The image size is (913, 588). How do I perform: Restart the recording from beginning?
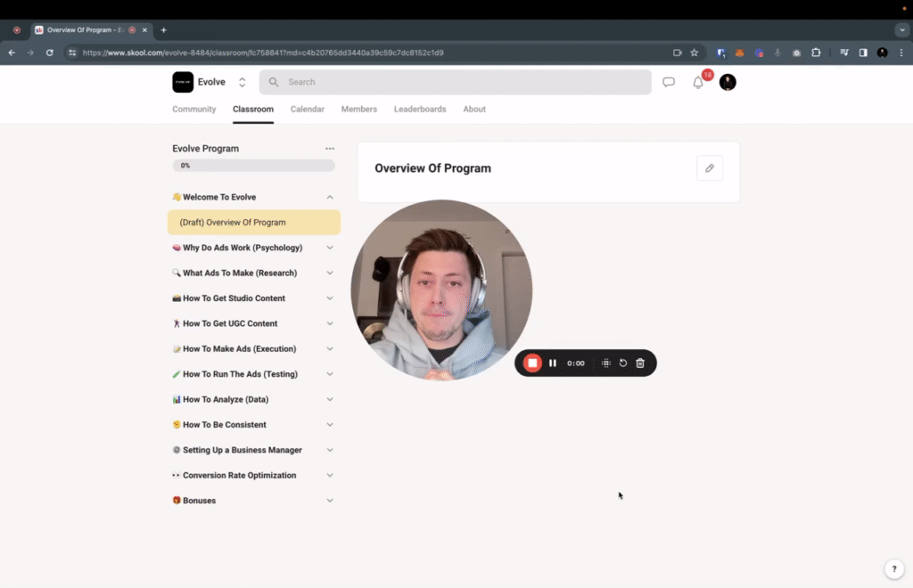click(622, 363)
